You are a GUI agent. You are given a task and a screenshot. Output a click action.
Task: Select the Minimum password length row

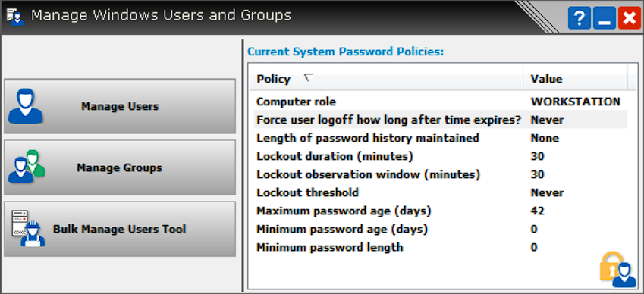(438, 247)
